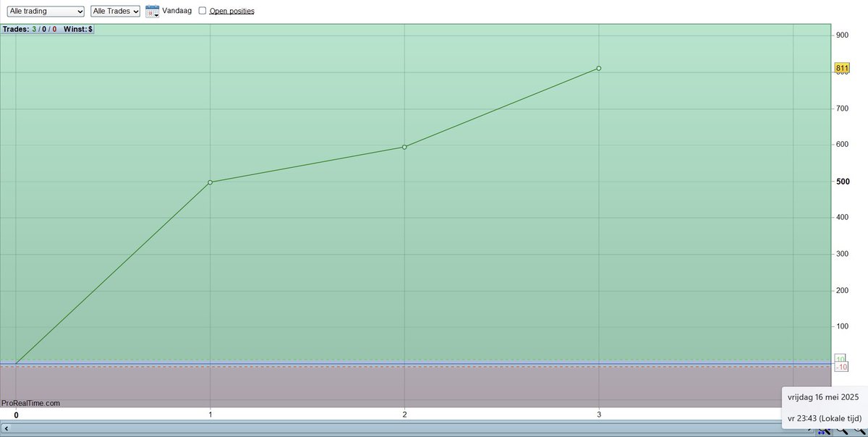Tick the Open posities checkbox
This screenshot has height=437, width=868.
click(x=203, y=11)
